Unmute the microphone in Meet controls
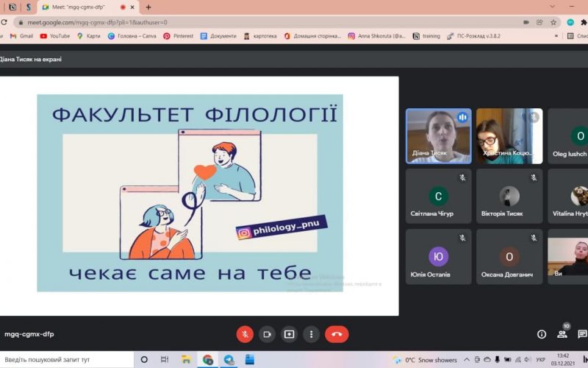Viewport: 588px width, 368px height. (x=245, y=334)
